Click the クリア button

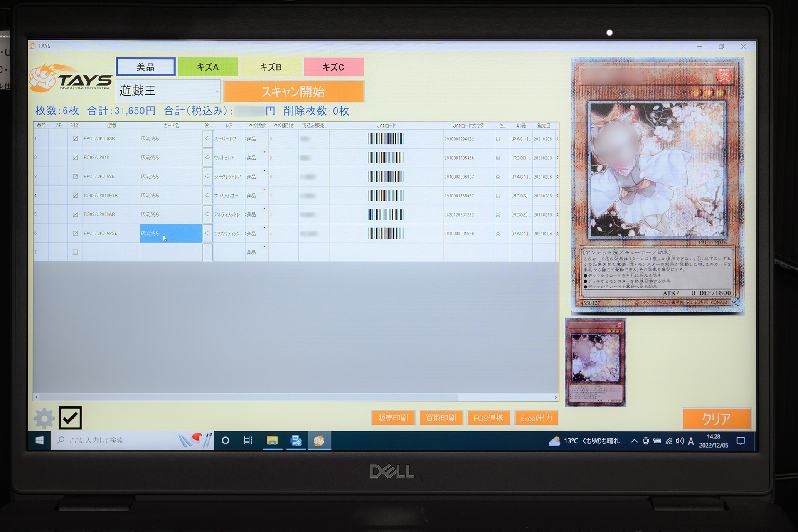tap(717, 419)
